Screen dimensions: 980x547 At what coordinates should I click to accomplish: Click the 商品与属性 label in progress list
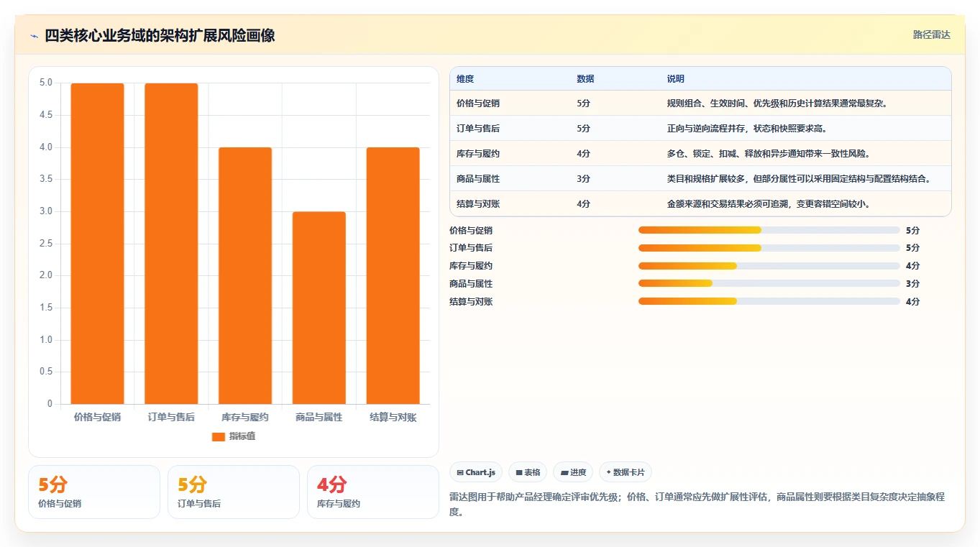point(471,284)
